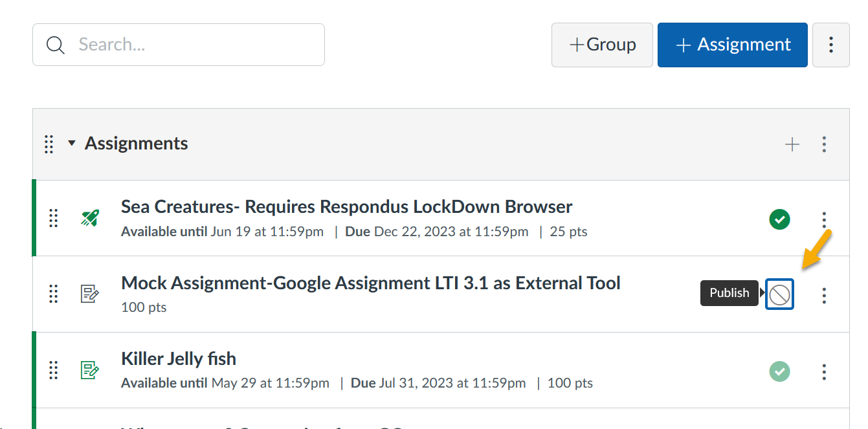Click the +Group button
Image resolution: width=868 pixels, height=429 pixels.
(602, 45)
